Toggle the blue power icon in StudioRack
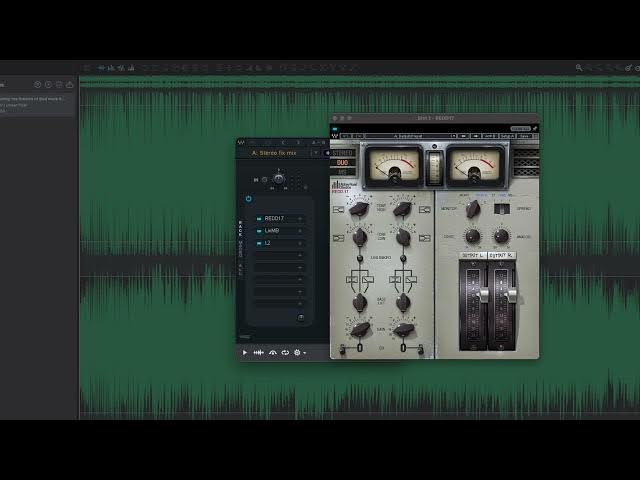The height and width of the screenshot is (480, 640). click(249, 199)
